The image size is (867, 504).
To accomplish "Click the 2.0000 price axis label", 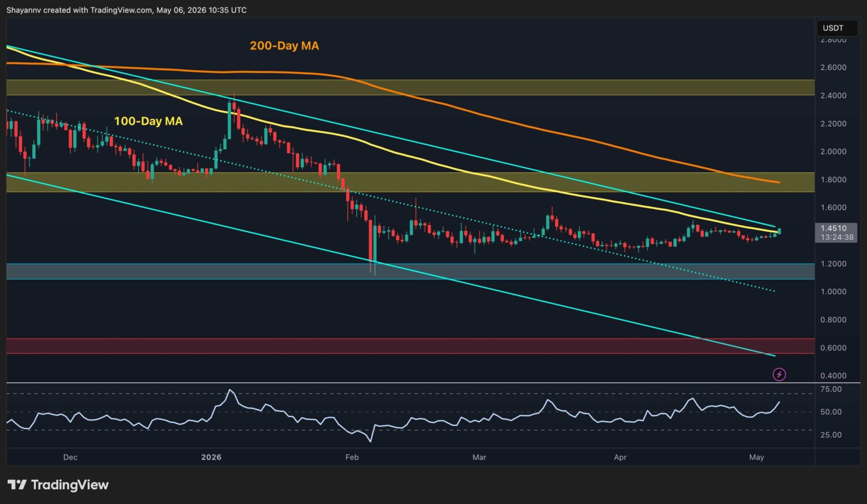I will [833, 151].
